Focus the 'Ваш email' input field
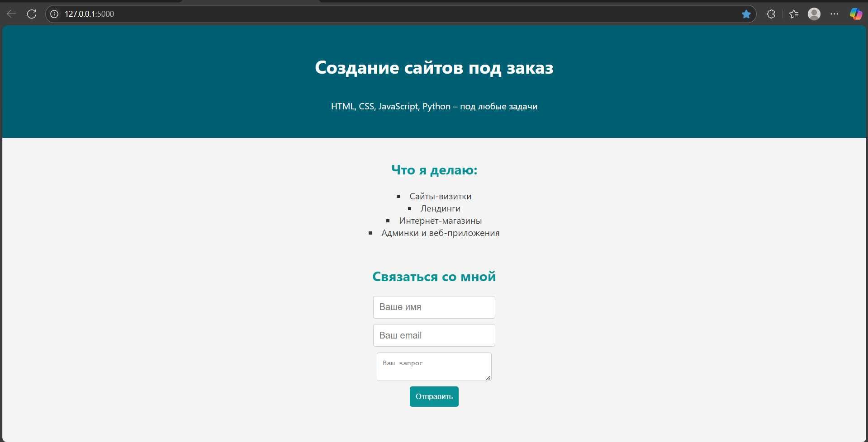Screen dimensions: 868x442 pos(434,335)
